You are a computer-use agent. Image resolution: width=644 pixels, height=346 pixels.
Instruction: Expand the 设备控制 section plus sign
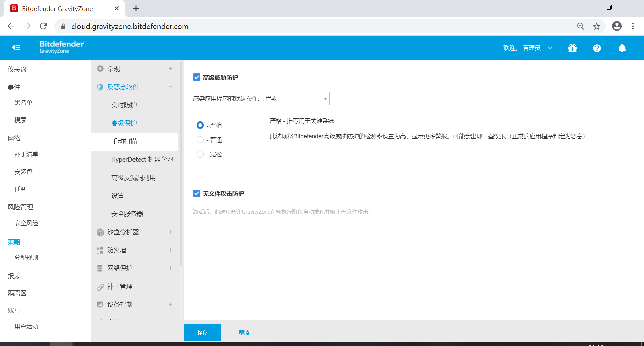[170, 304]
